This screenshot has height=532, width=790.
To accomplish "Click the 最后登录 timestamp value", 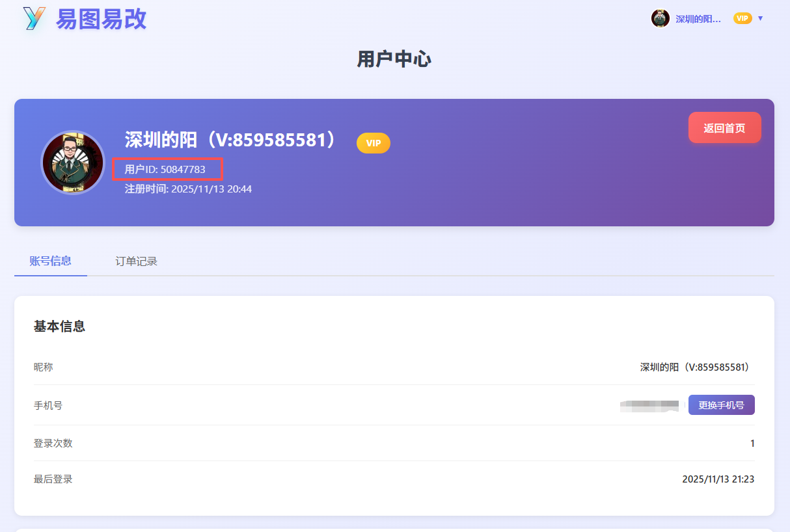I will pyautogui.click(x=718, y=479).
